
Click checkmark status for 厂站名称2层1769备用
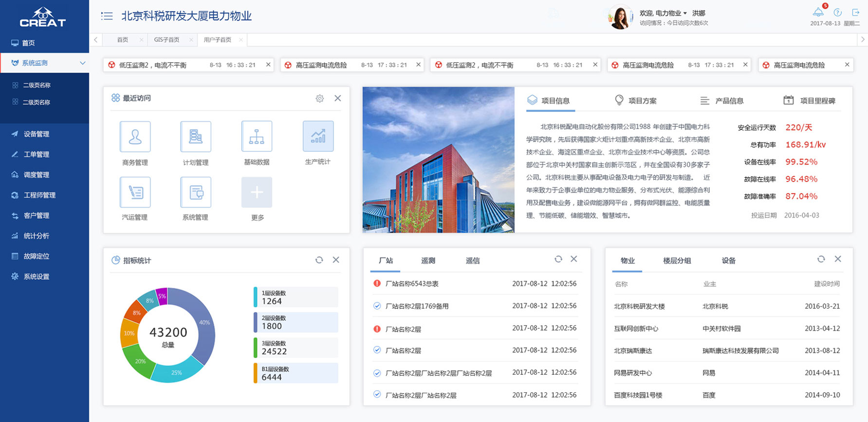point(377,306)
